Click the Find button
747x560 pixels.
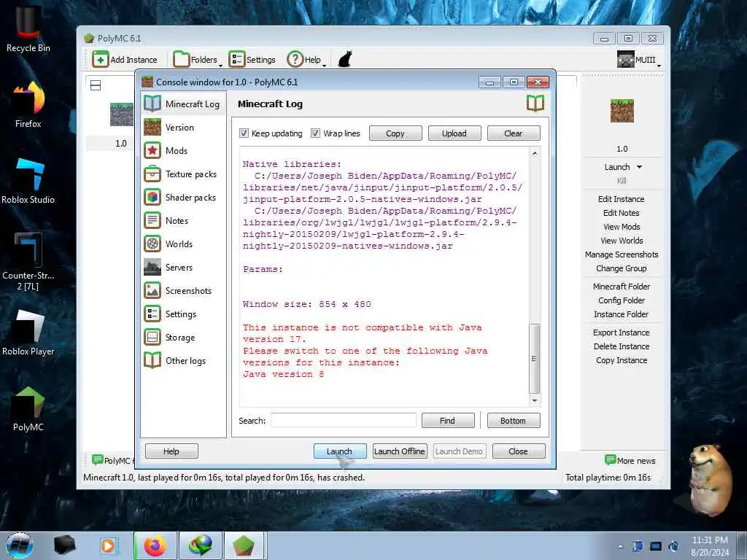[x=448, y=421]
